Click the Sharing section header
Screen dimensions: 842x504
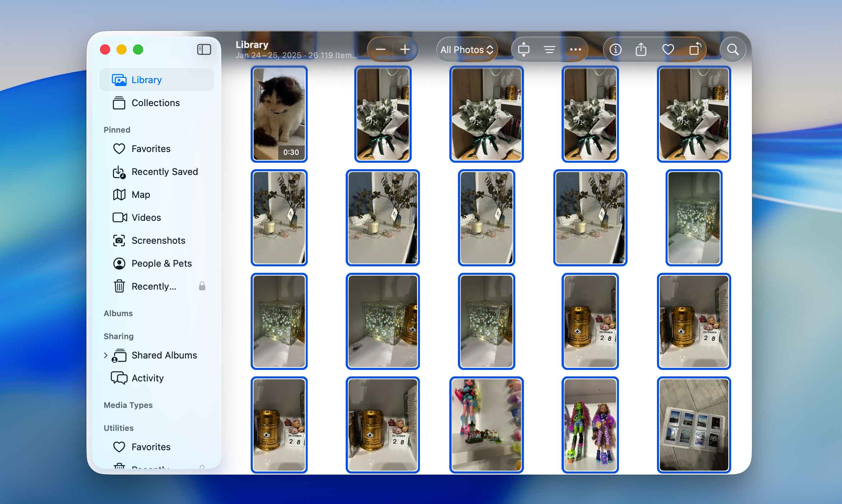tap(118, 336)
